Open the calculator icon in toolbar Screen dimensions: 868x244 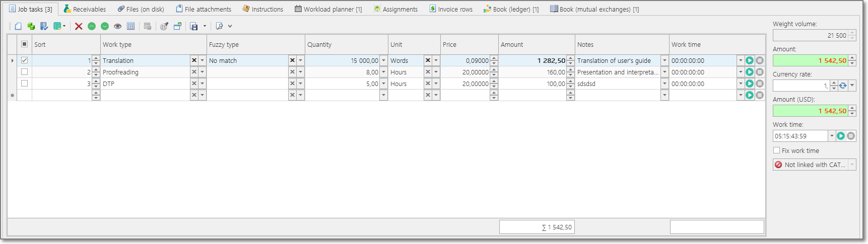pos(131,26)
